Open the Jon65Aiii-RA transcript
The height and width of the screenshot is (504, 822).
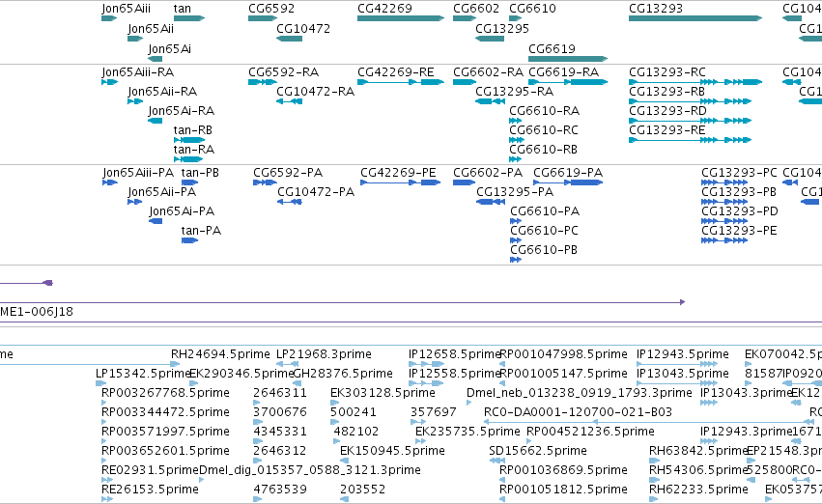(109, 82)
